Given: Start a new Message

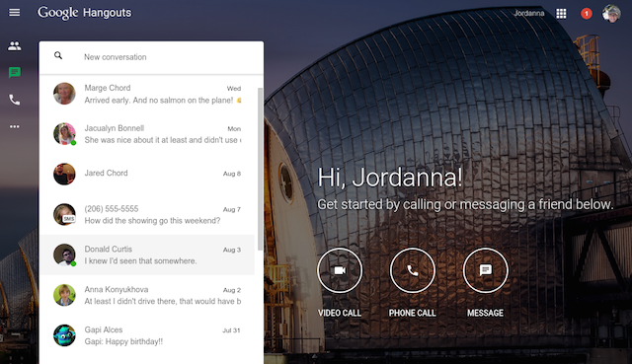Looking at the screenshot, I should (x=485, y=270).
